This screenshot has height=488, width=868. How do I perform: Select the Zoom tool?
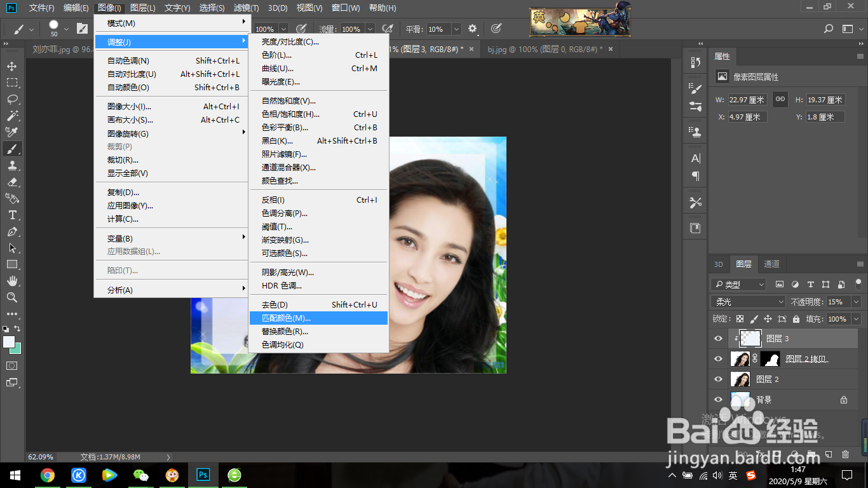[x=12, y=297]
